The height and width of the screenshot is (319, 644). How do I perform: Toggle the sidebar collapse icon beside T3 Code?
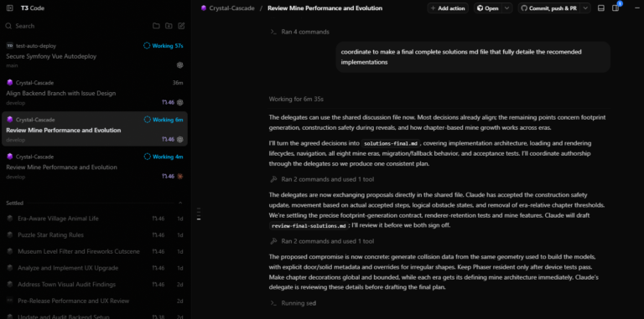pyautogui.click(x=10, y=8)
